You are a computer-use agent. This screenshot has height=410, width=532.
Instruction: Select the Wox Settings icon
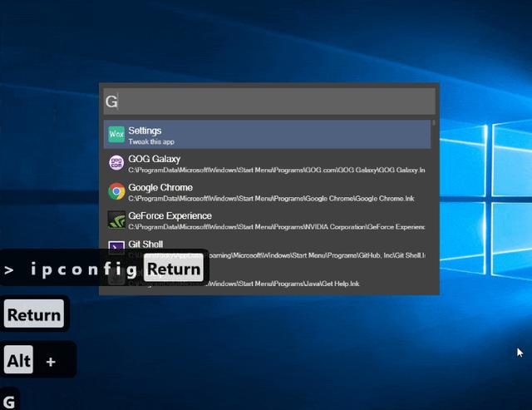[x=116, y=135]
